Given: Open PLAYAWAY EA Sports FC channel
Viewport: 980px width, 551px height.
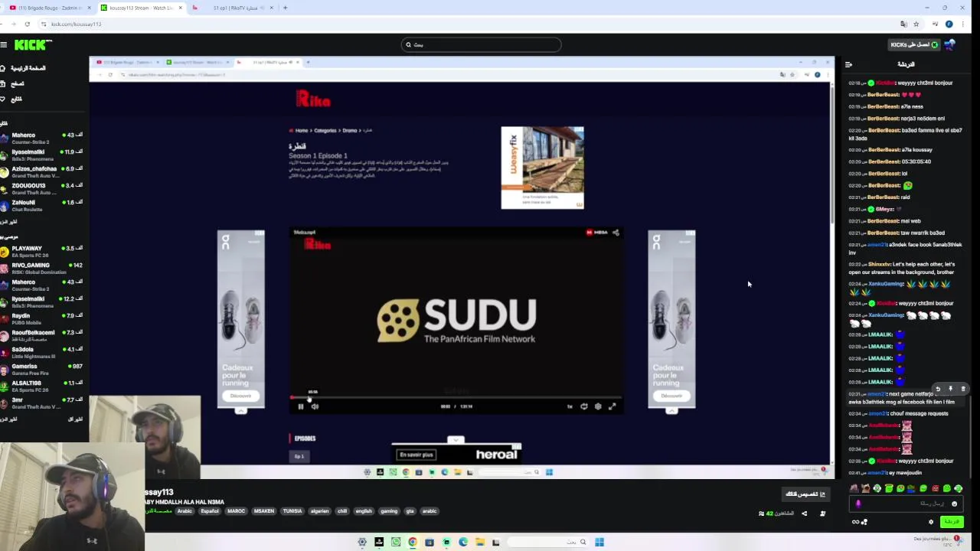Looking at the screenshot, I should pyautogui.click(x=42, y=251).
